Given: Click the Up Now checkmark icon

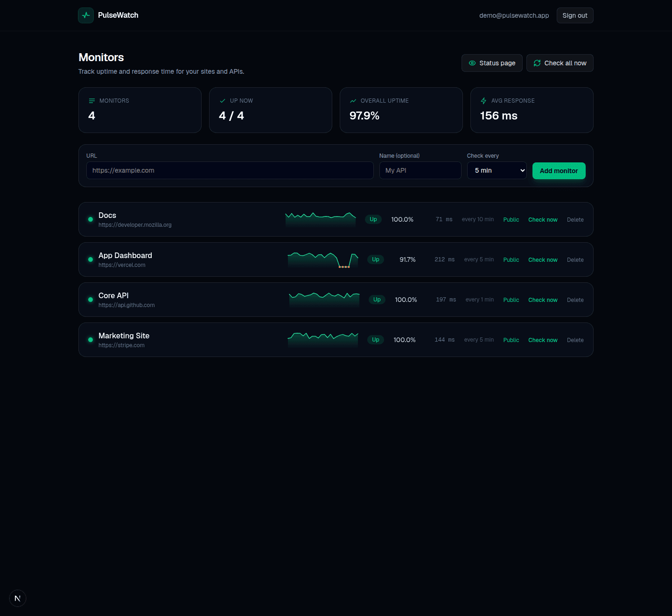Looking at the screenshot, I should (x=223, y=101).
